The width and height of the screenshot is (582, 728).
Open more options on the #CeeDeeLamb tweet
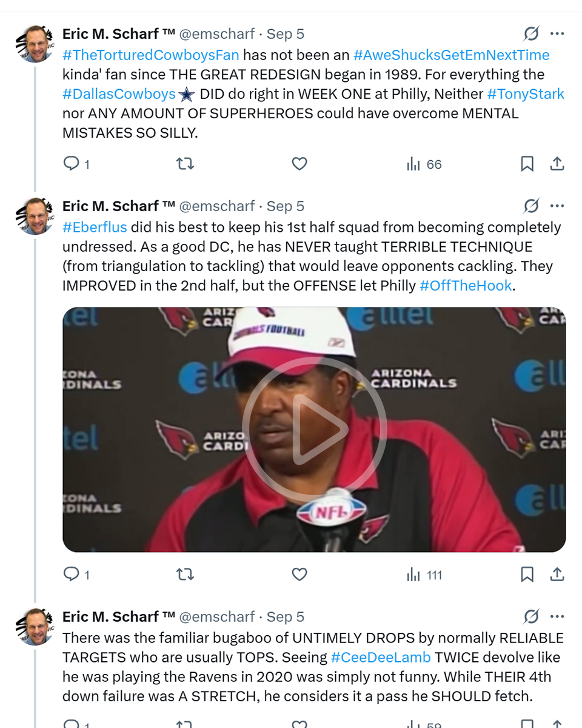(x=557, y=617)
